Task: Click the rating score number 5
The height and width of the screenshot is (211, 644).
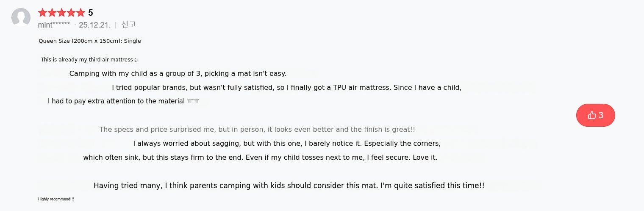Action: 91,13
